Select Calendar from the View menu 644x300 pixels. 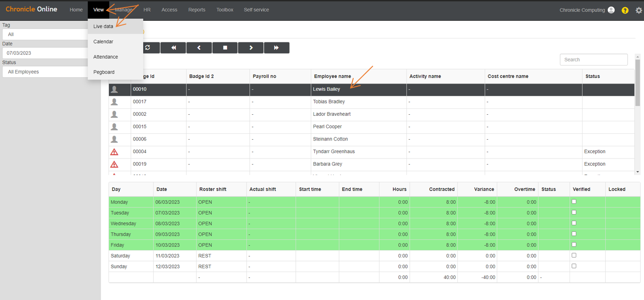click(103, 42)
